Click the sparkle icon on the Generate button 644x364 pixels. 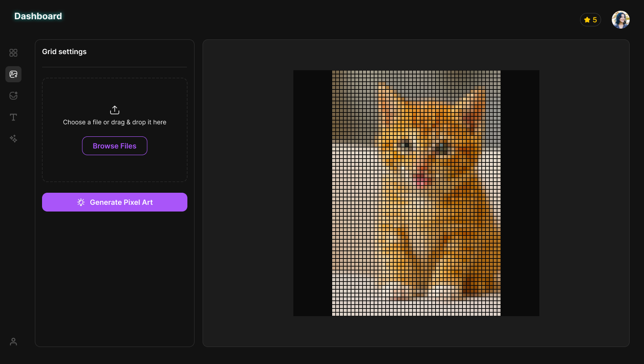tap(80, 202)
